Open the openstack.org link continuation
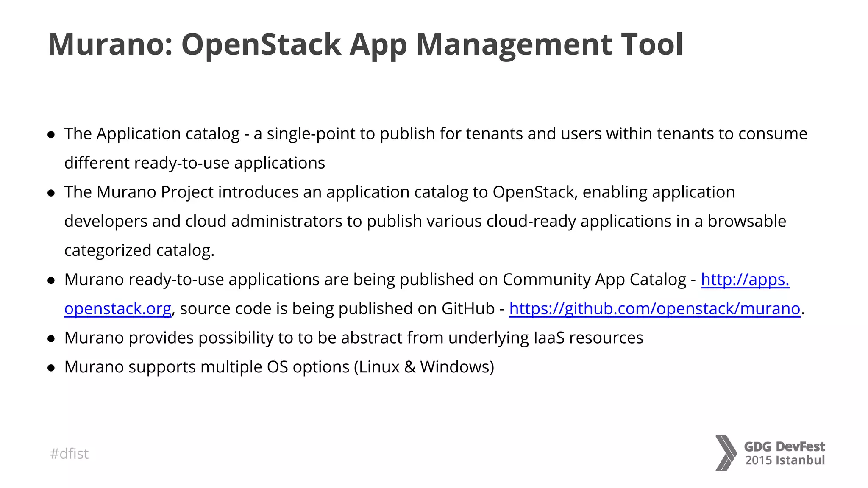Screen dimensions: 868x488 point(118,309)
